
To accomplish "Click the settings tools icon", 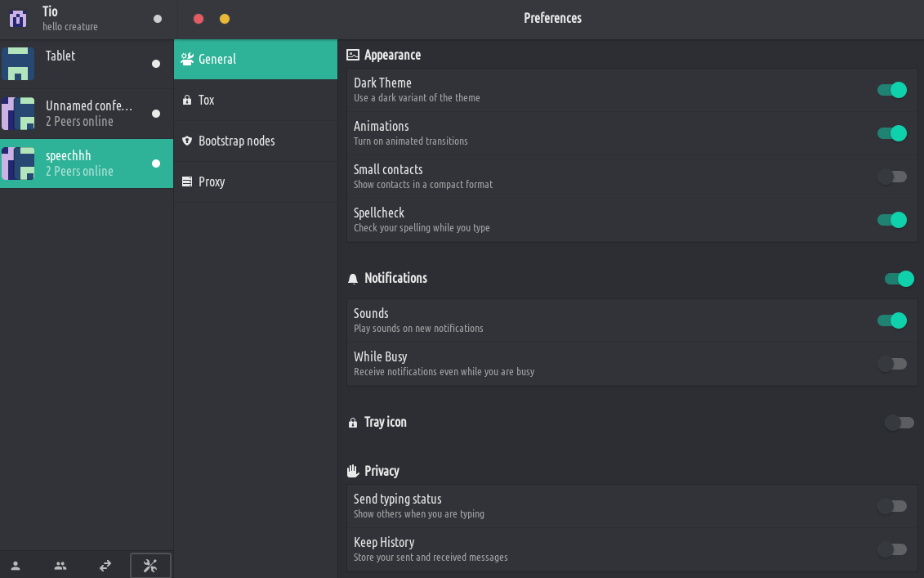I will (x=150, y=565).
